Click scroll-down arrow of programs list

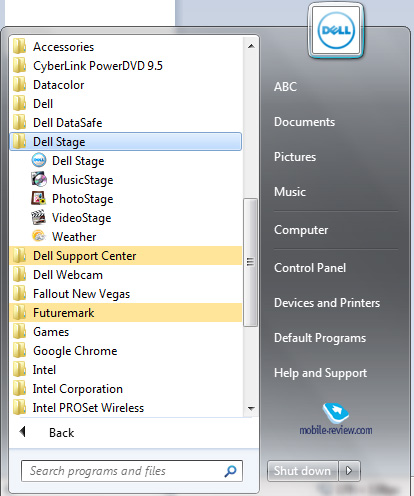click(251, 408)
